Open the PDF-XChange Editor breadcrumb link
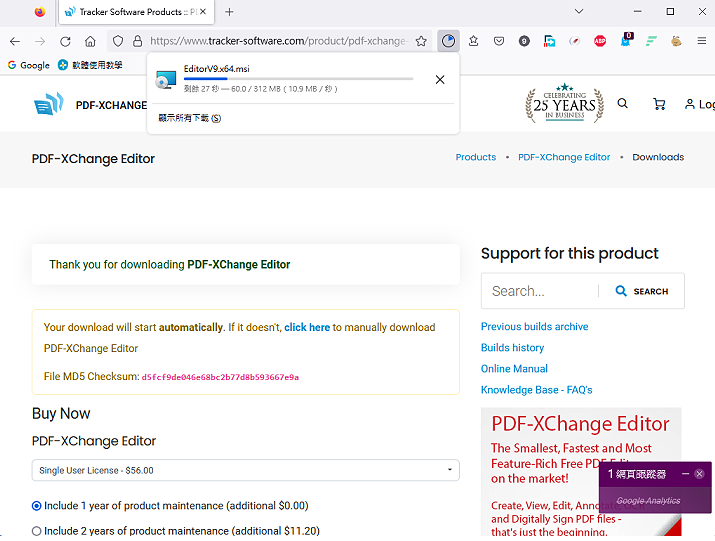 tap(564, 157)
